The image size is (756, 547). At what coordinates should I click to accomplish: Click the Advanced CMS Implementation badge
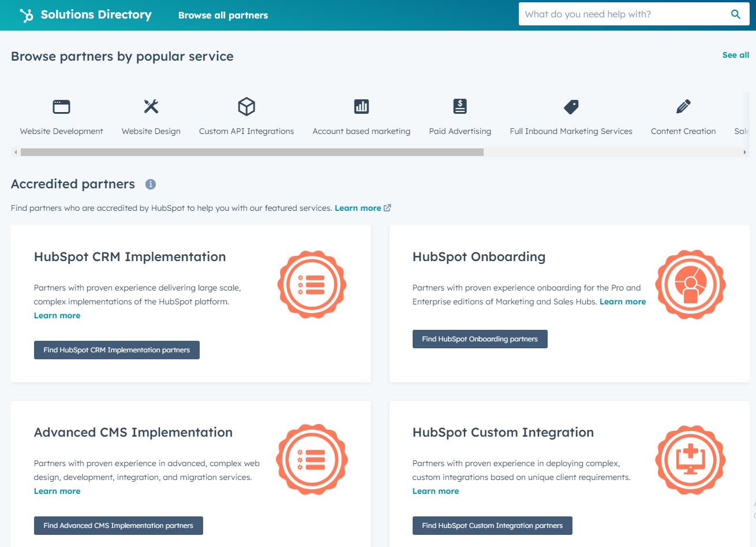point(312,460)
